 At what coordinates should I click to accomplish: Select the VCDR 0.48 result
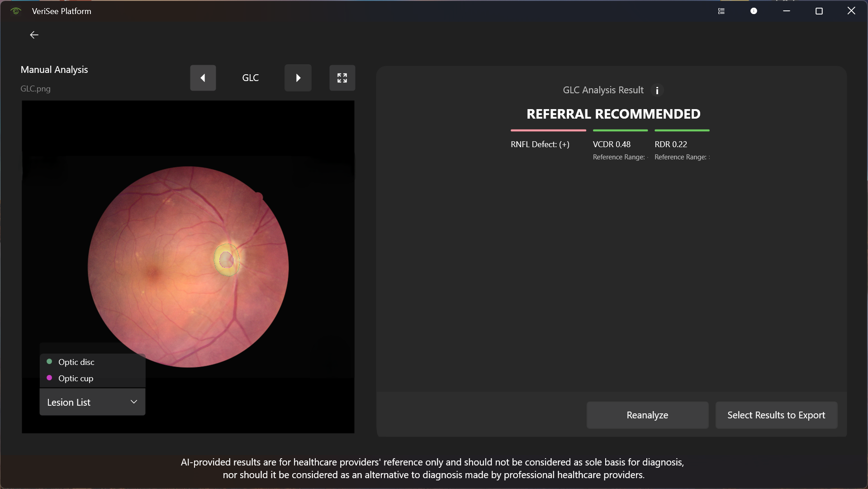click(x=612, y=144)
